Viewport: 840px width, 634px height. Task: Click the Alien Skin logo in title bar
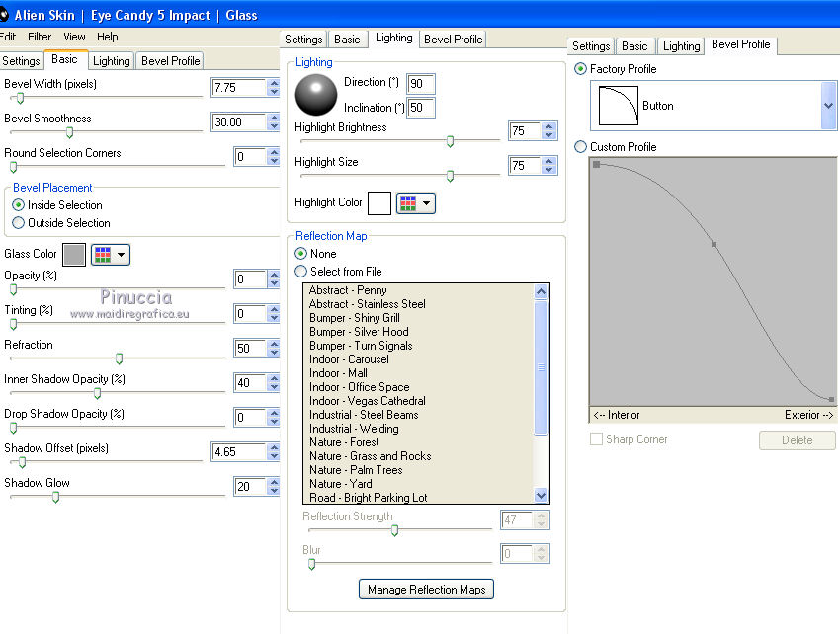5,14
